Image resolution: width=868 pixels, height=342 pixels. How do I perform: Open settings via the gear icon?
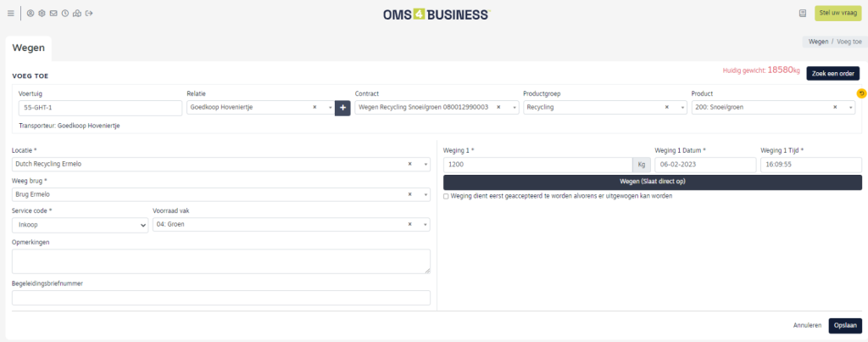(42, 14)
